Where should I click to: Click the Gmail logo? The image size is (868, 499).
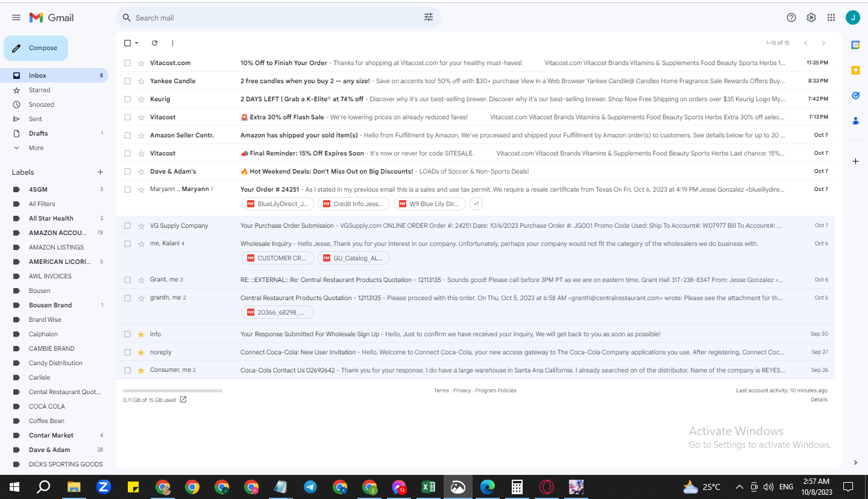tap(52, 17)
